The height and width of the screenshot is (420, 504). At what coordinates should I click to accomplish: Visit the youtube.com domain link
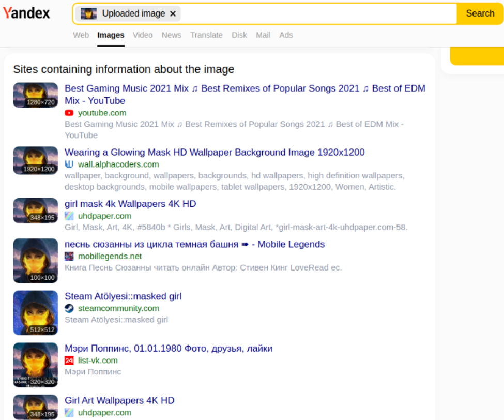102,113
